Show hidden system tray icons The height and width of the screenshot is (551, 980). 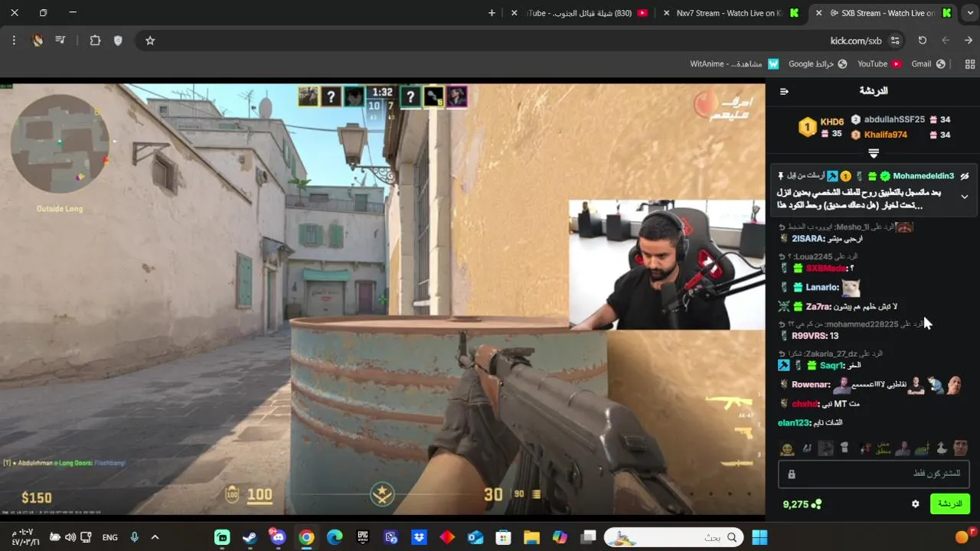[155, 537]
